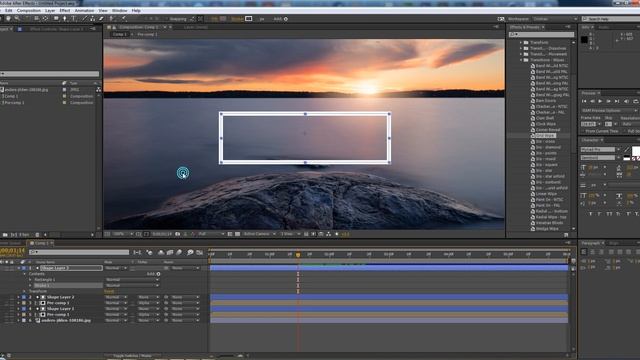640x360 pixels.
Task: Open the Window menu
Action: (x=119, y=11)
